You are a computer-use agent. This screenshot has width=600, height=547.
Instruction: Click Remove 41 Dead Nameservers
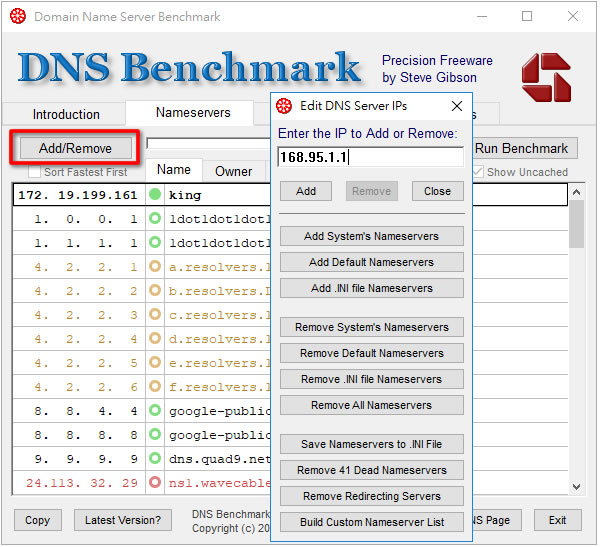[372, 470]
